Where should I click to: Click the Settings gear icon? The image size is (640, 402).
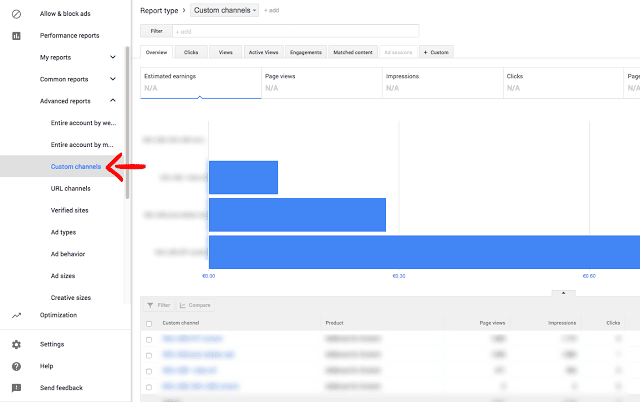click(x=16, y=344)
